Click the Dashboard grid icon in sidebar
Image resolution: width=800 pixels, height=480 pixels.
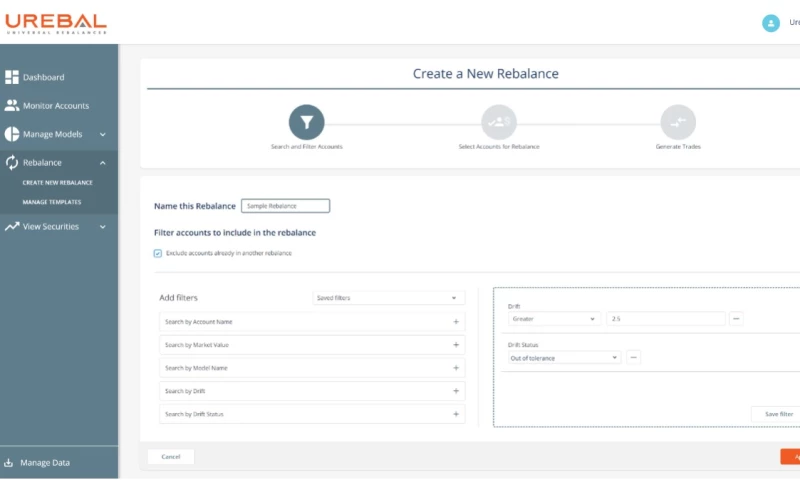[12, 77]
